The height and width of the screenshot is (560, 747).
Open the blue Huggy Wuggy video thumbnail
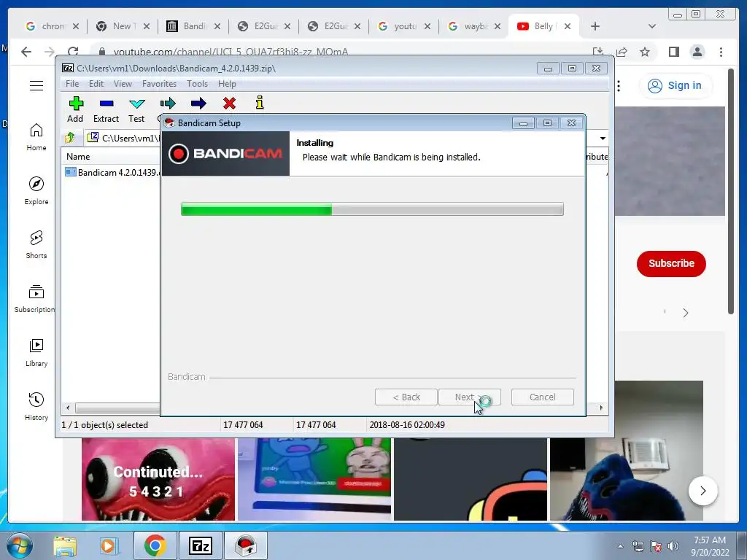pos(626,478)
